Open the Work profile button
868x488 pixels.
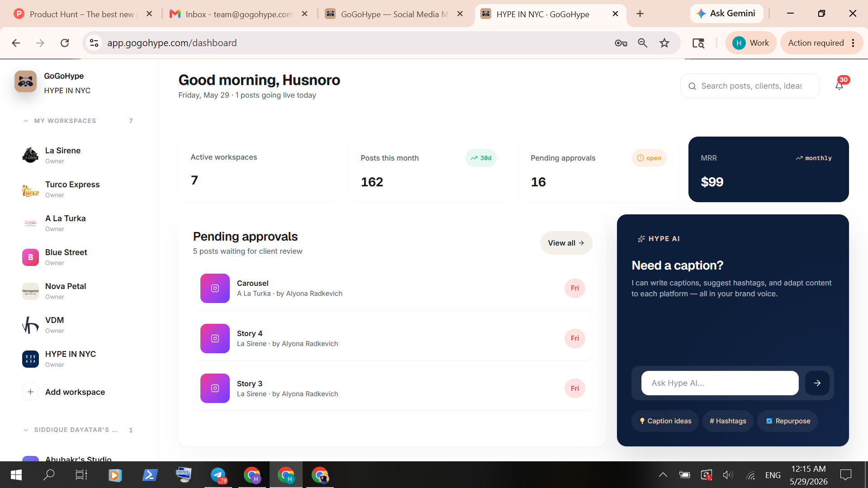[x=750, y=43]
